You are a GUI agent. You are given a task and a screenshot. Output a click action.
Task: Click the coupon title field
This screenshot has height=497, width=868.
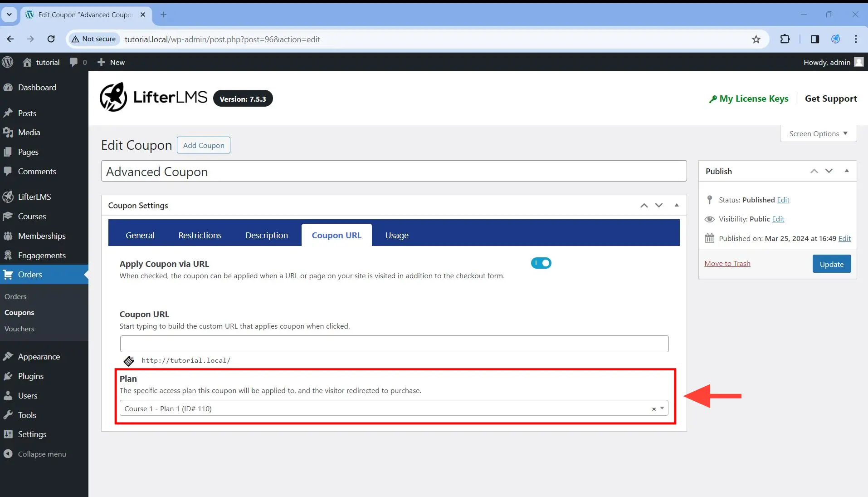click(394, 172)
